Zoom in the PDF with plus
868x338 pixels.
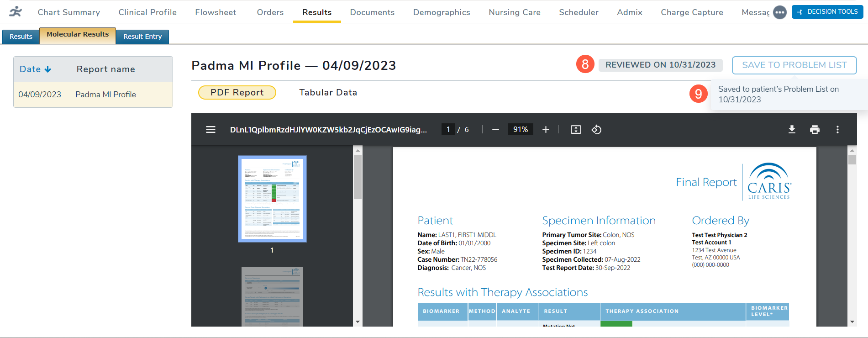click(x=546, y=130)
